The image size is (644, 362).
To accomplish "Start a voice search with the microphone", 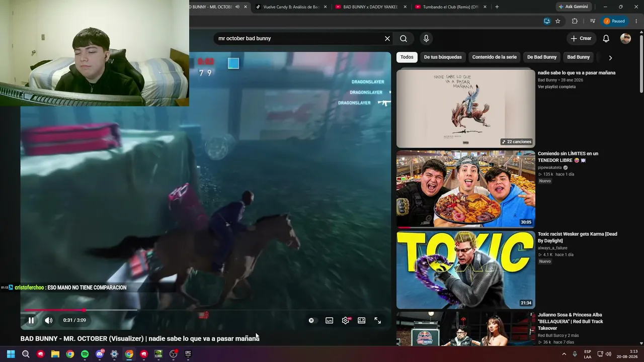I will click(x=426, y=38).
